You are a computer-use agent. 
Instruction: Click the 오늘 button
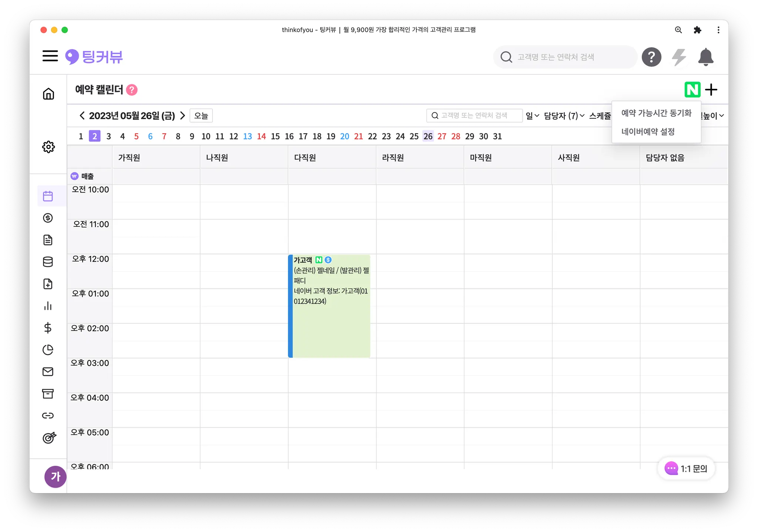[201, 115]
